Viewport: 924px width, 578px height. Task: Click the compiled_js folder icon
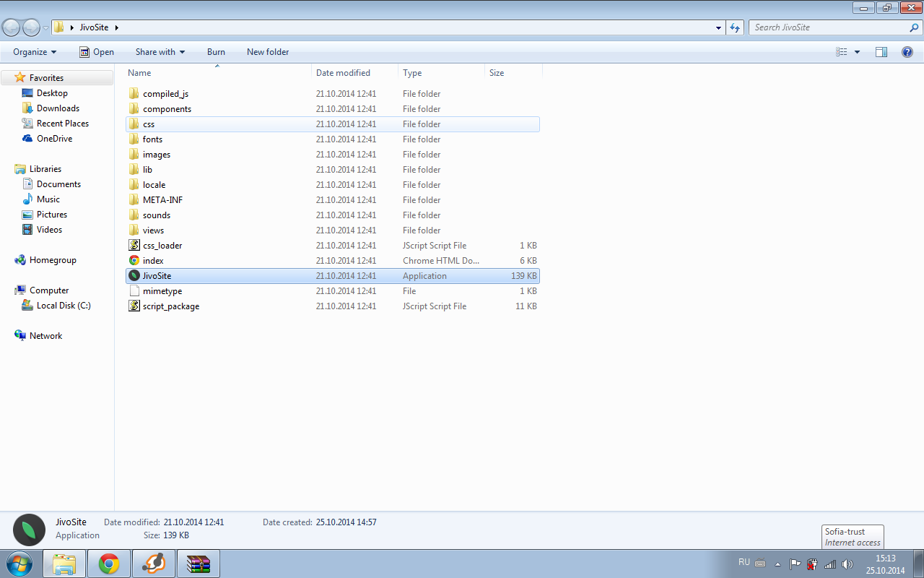click(134, 94)
